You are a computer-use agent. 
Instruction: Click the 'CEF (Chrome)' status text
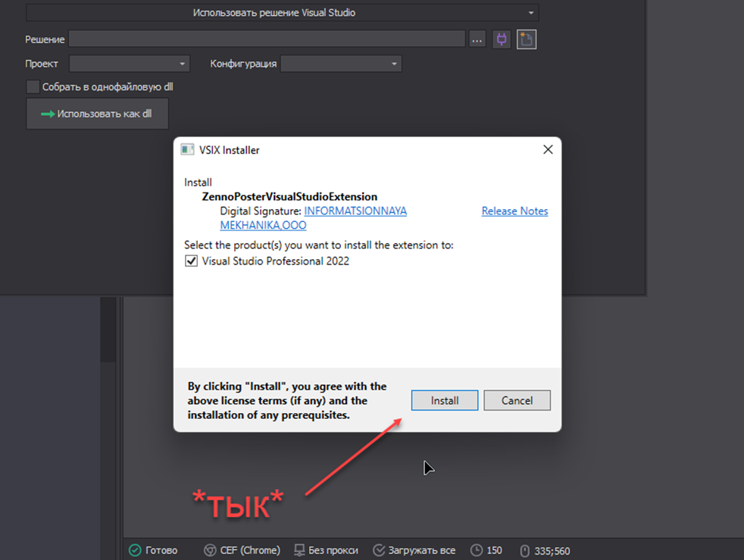pos(250,550)
